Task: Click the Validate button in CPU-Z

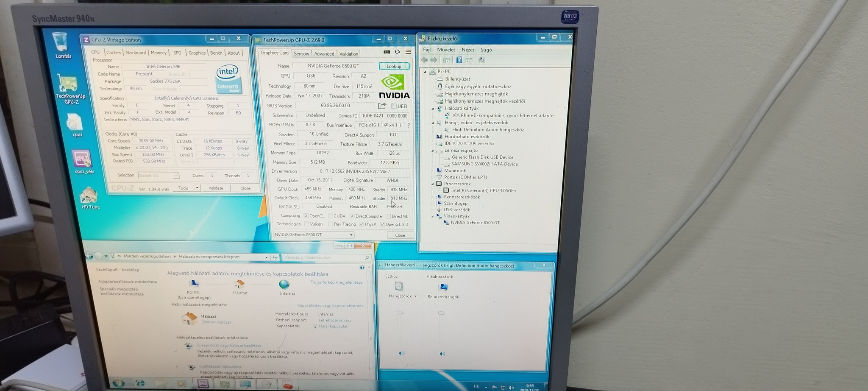Action: point(216,188)
